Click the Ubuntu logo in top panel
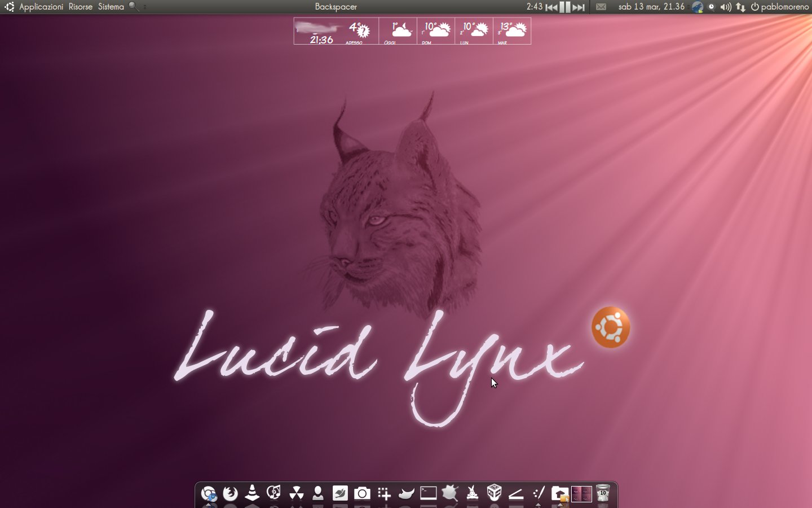812x508 pixels. pos(9,7)
